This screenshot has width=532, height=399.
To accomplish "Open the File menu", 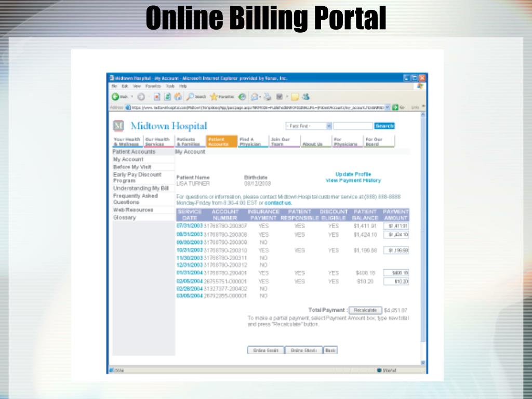I will 114,86.
